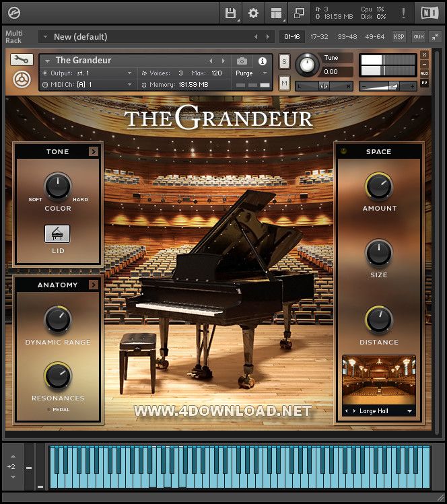The height and width of the screenshot is (504, 447).
Task: Show instrument info via i icon
Action: pyautogui.click(x=263, y=61)
